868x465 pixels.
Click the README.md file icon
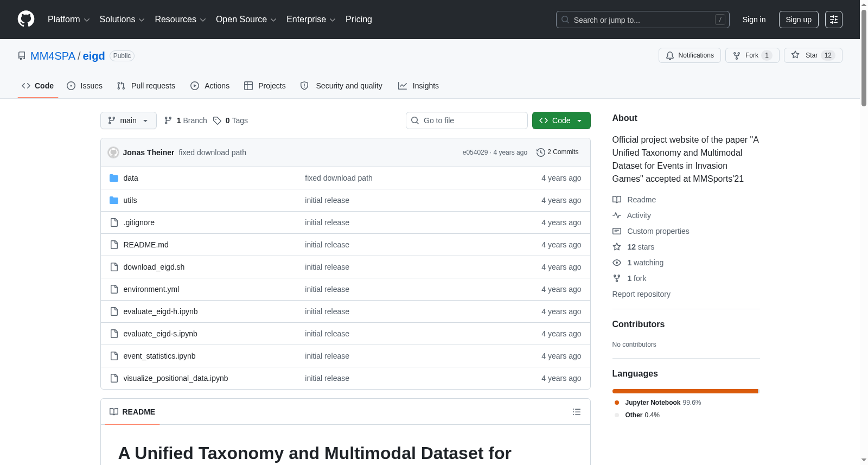(114, 245)
